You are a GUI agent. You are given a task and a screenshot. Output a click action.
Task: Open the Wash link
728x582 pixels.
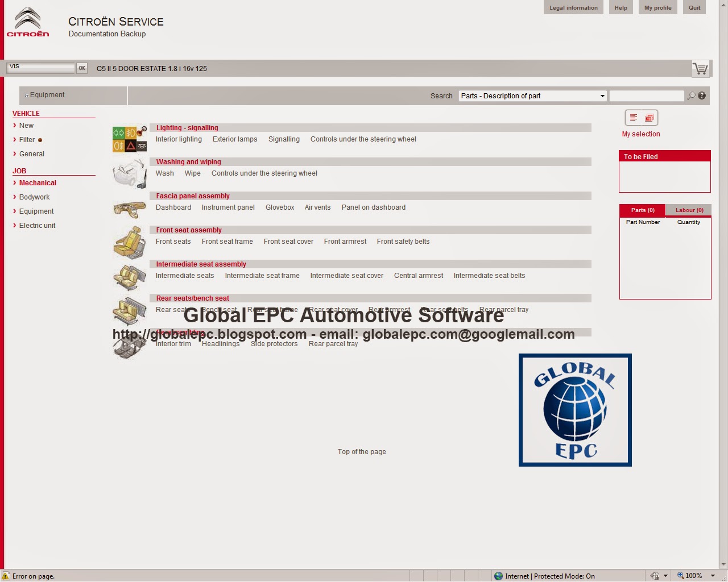(x=165, y=173)
